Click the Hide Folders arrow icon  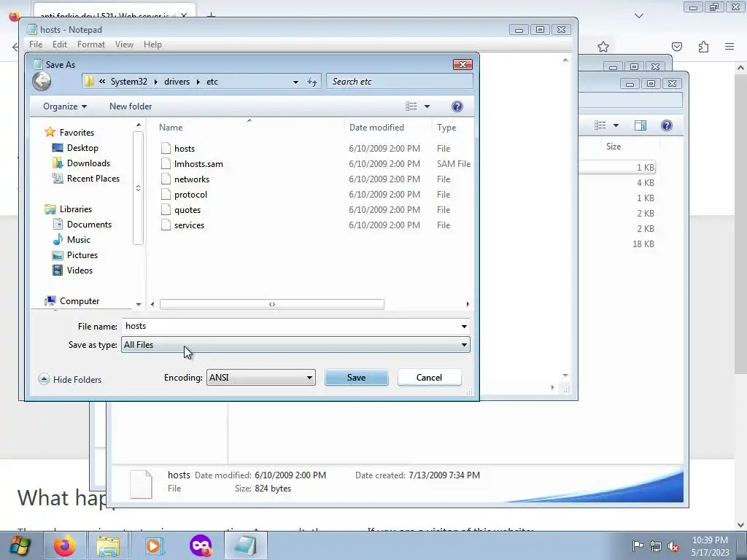pyautogui.click(x=44, y=379)
